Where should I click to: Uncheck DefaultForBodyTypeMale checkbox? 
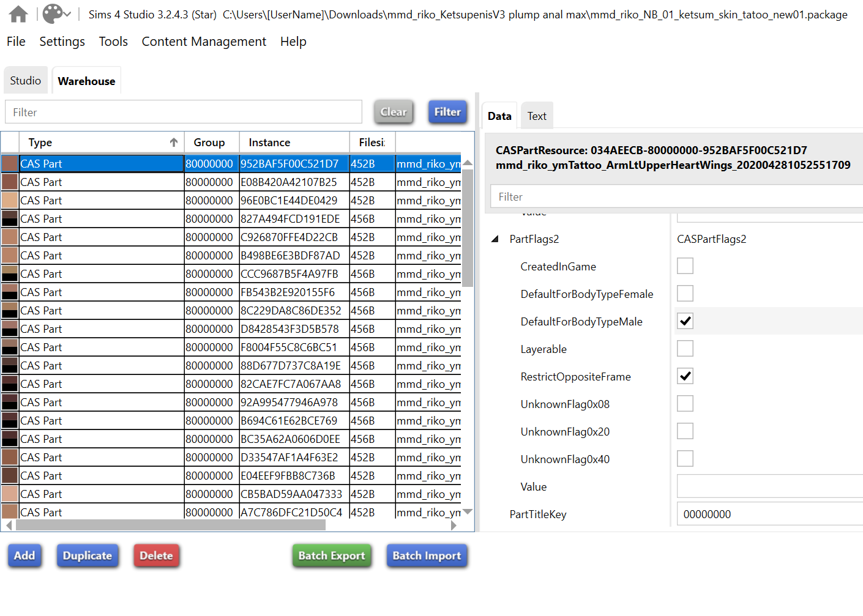686,321
